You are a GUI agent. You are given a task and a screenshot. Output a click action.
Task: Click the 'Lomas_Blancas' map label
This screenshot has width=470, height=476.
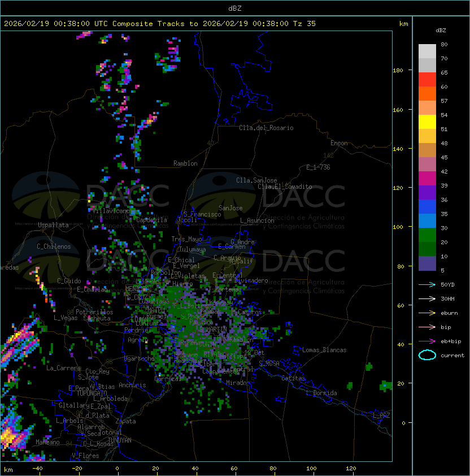pyautogui.click(x=324, y=350)
